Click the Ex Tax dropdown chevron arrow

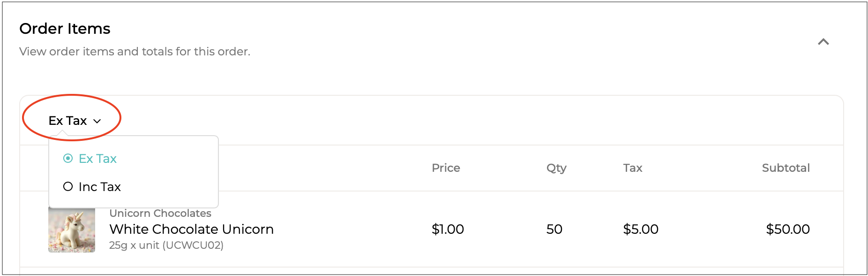pos(97,121)
